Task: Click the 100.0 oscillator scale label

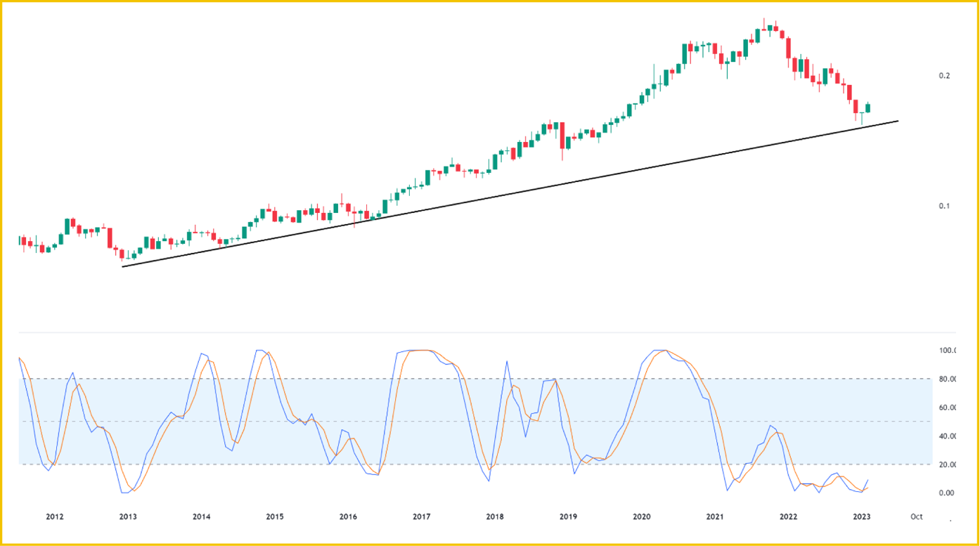Action: 948,351
